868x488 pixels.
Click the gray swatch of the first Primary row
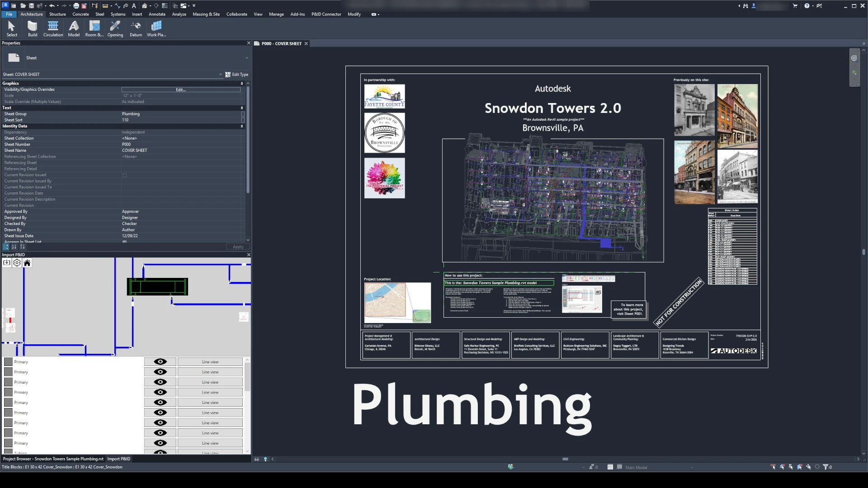[8, 361]
